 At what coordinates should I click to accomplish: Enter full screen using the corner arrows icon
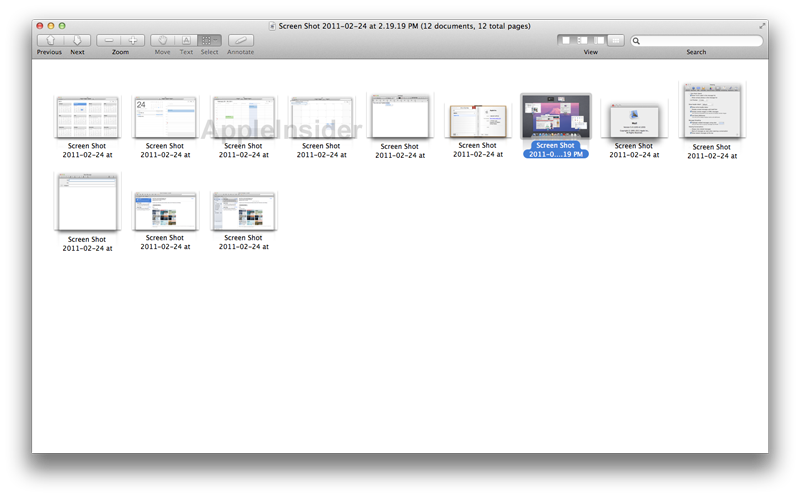(763, 24)
